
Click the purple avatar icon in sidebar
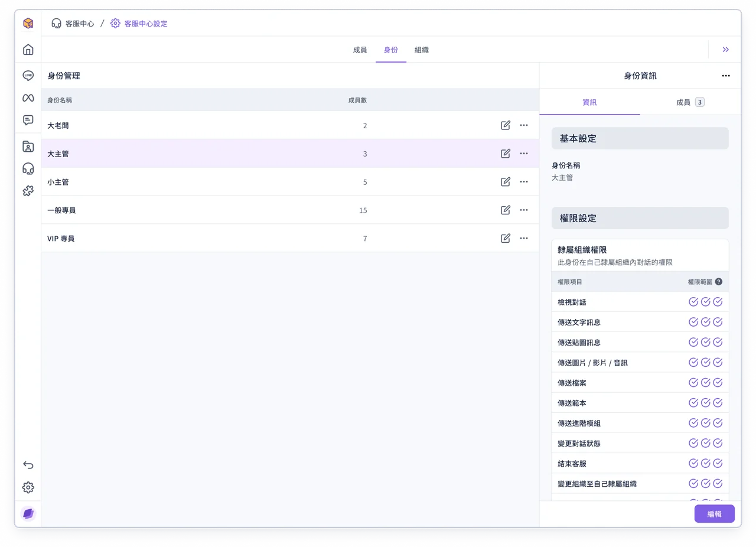click(28, 514)
